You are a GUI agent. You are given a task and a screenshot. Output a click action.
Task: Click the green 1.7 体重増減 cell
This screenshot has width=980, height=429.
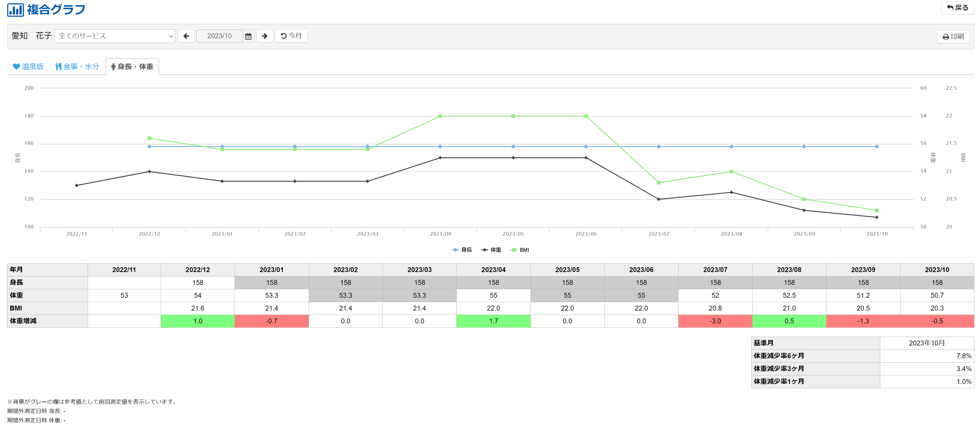click(x=493, y=321)
